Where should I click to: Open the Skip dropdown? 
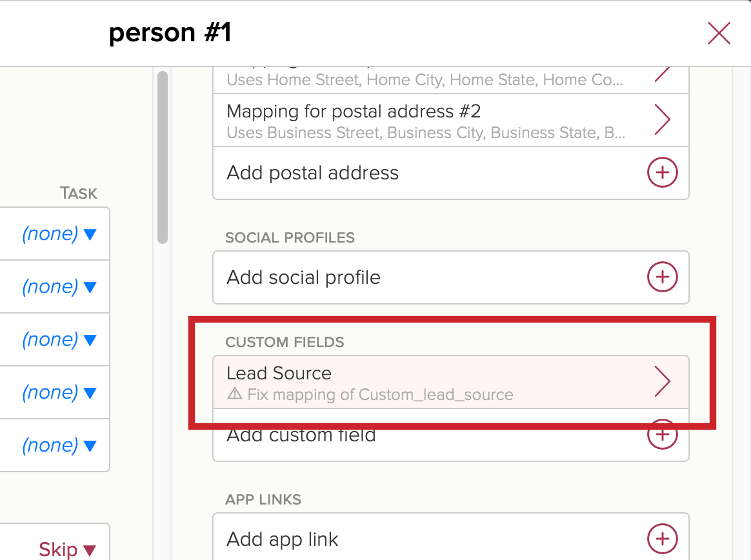[x=68, y=550]
